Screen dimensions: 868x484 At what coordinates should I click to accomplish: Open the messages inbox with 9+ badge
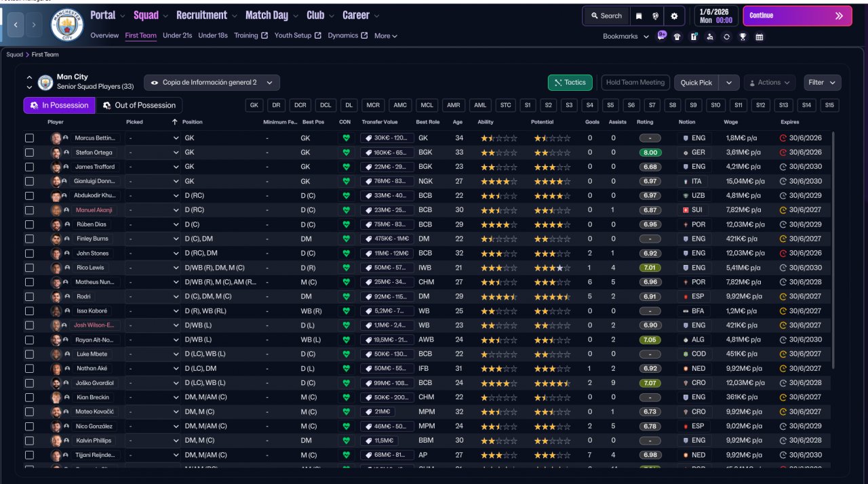pyautogui.click(x=661, y=37)
